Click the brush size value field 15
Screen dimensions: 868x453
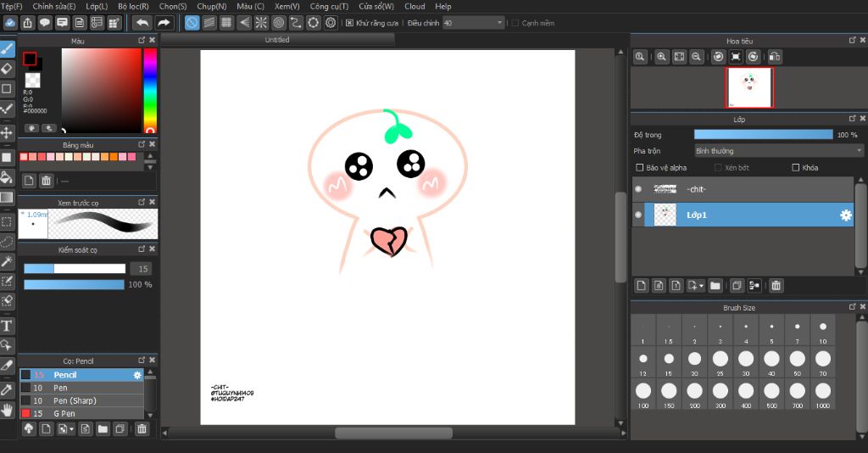tap(142, 269)
